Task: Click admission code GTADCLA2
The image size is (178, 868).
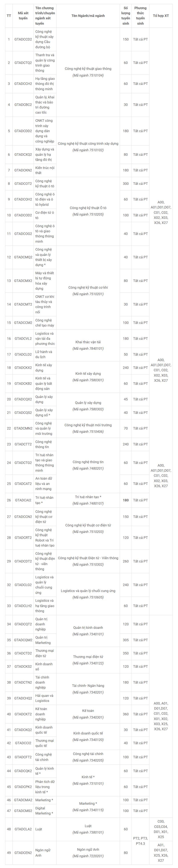Action: (x=23, y=829)
